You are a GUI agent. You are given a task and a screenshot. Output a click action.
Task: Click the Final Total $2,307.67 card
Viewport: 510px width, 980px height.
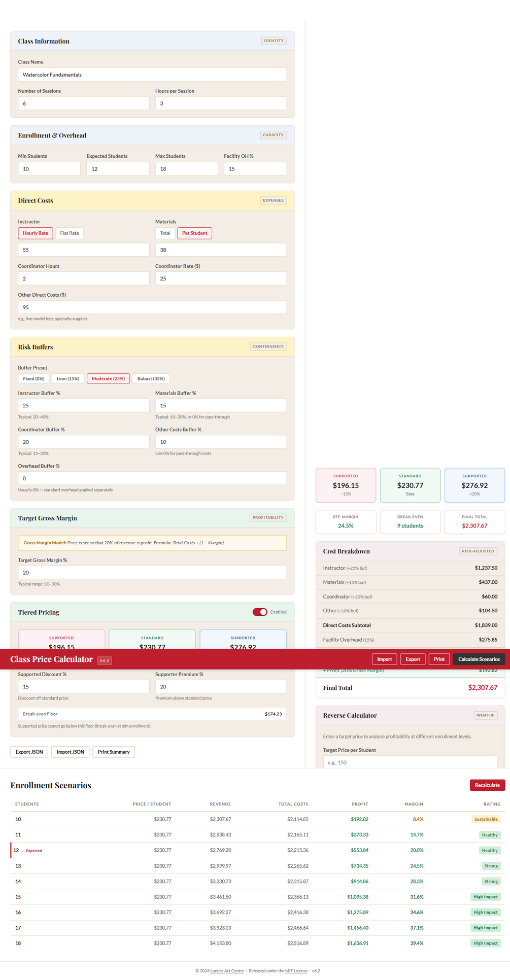tap(474, 522)
